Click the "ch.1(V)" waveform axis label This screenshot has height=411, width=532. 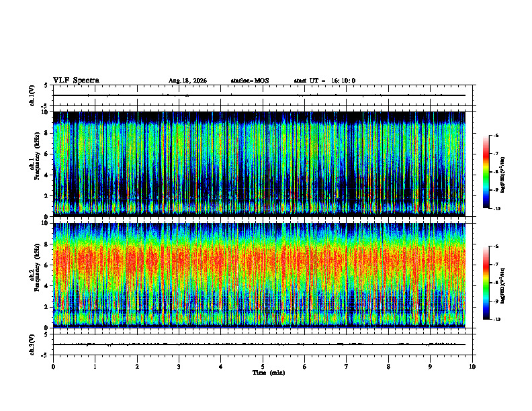[x=32, y=95]
